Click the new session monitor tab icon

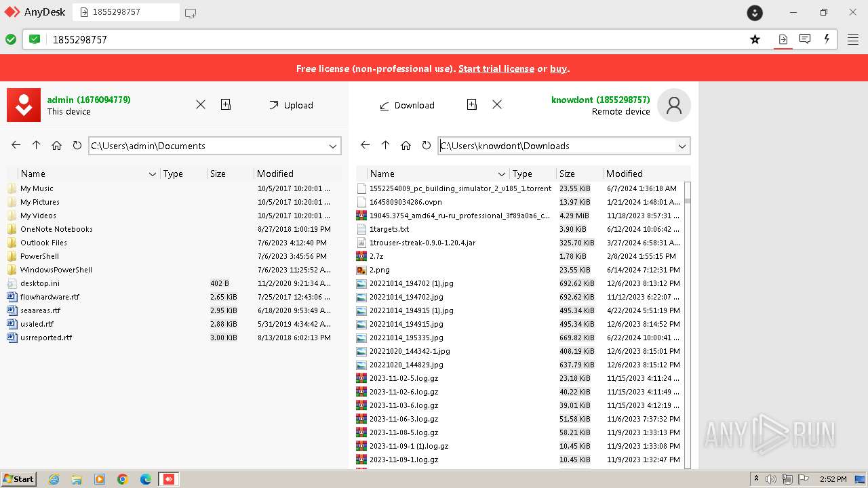click(x=191, y=13)
